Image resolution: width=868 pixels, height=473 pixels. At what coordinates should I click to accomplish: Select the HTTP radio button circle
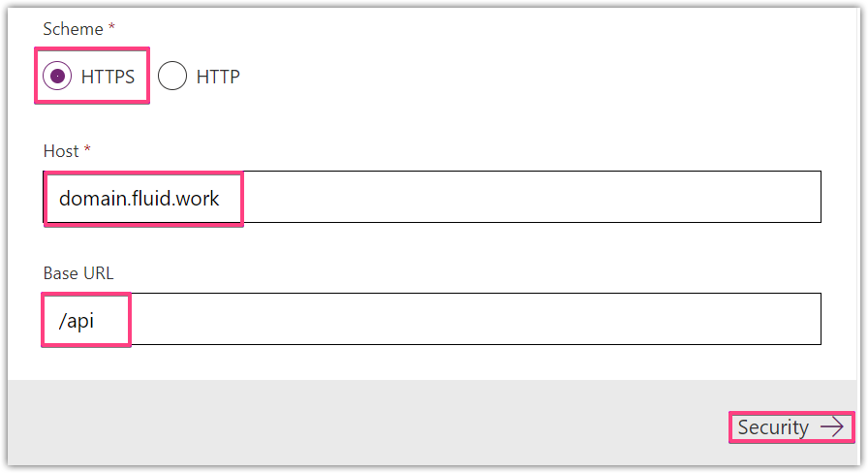172,76
